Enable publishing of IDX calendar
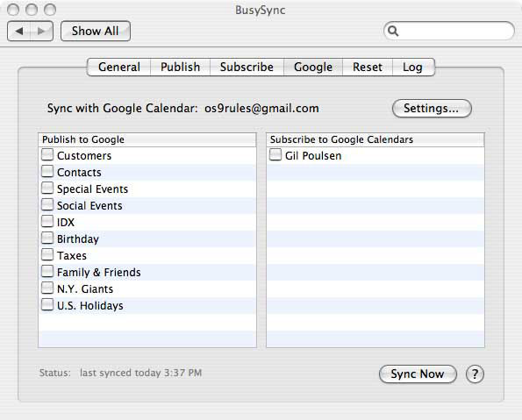522x420 pixels. (47, 221)
